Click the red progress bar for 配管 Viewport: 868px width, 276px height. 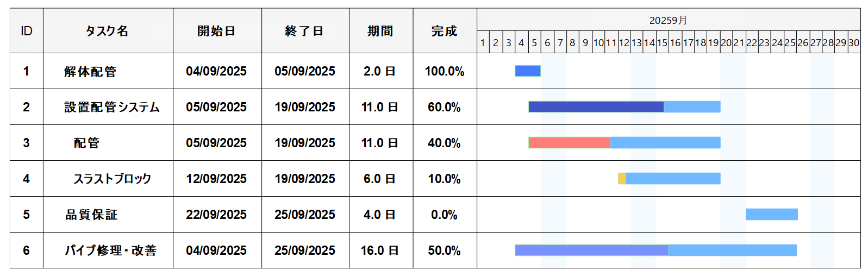[569, 143]
